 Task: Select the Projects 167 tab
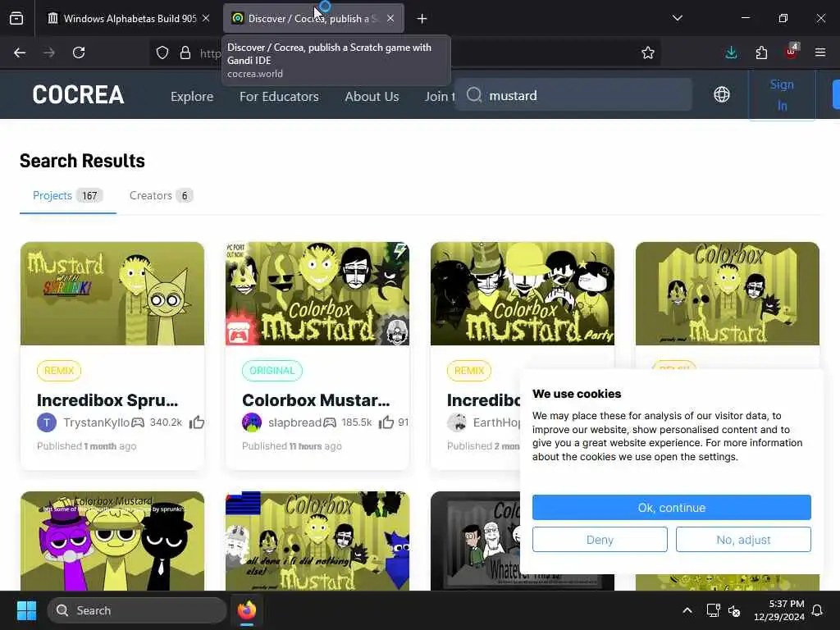tap(67, 195)
